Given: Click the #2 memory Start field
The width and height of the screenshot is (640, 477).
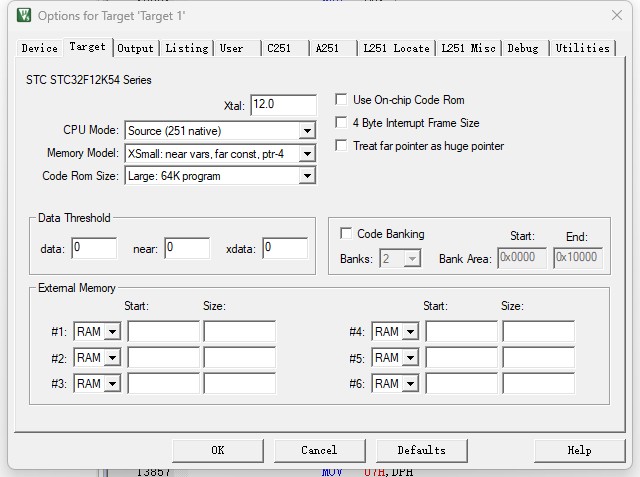Looking at the screenshot, I should point(164,357).
